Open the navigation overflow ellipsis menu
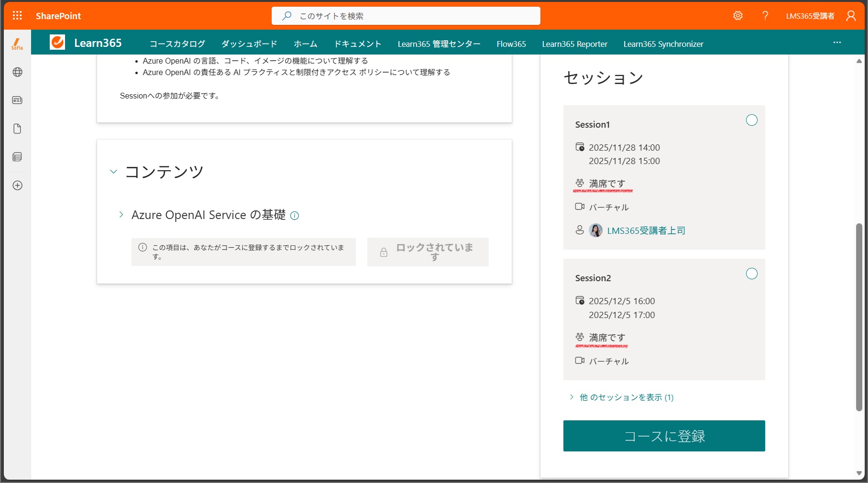 click(x=837, y=43)
